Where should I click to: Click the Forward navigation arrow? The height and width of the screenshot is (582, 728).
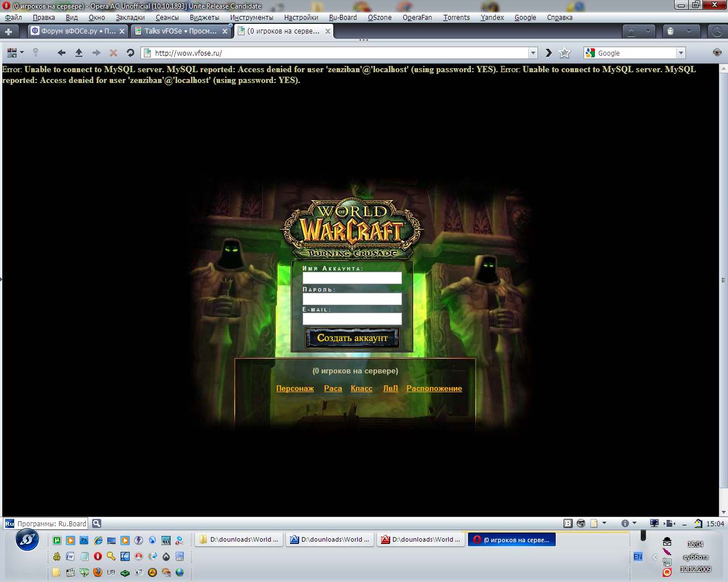96,53
